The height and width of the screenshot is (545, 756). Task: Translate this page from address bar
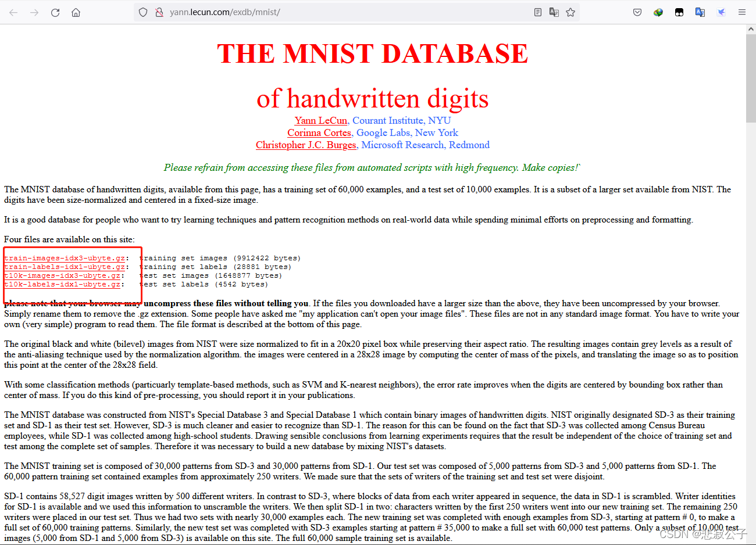tap(554, 12)
